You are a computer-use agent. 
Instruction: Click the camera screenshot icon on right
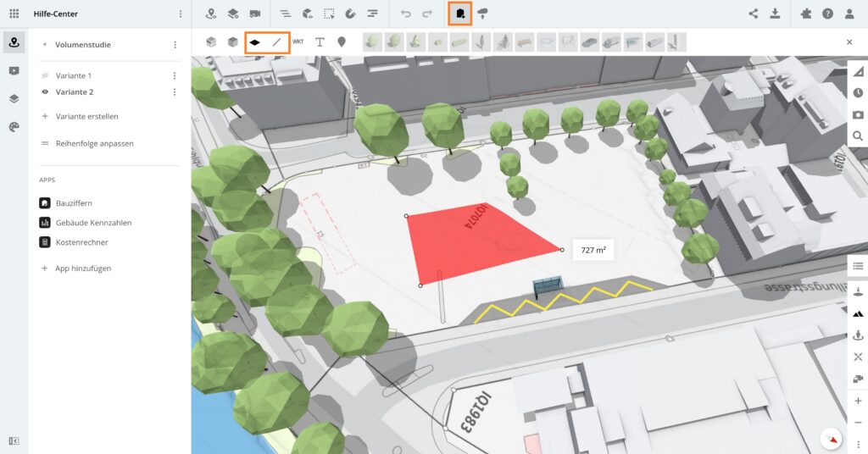[858, 114]
